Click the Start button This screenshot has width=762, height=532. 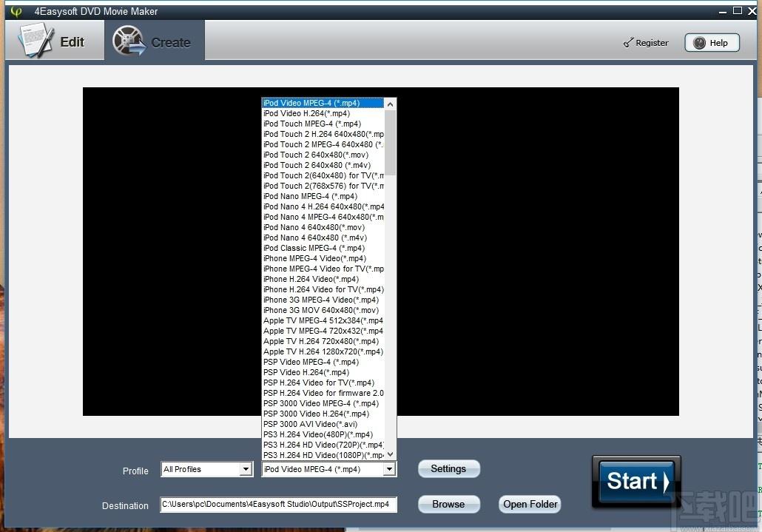click(636, 482)
